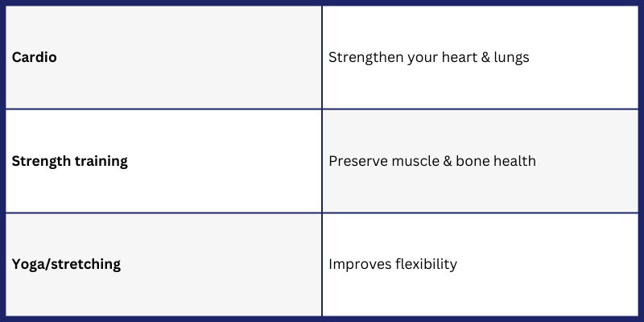Image resolution: width=644 pixels, height=322 pixels.
Task: Select the "Strength training" label
Action: tap(69, 161)
